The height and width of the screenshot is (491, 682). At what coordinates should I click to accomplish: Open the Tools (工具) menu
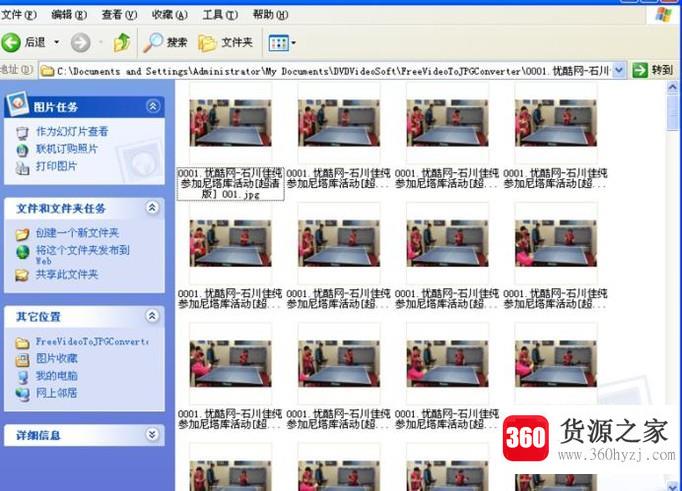pyautogui.click(x=220, y=15)
